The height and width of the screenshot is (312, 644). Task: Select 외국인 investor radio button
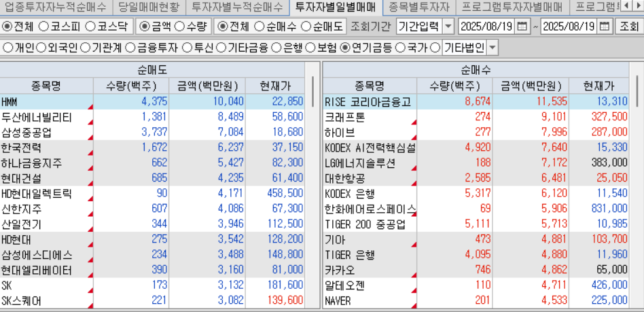[x=41, y=48]
